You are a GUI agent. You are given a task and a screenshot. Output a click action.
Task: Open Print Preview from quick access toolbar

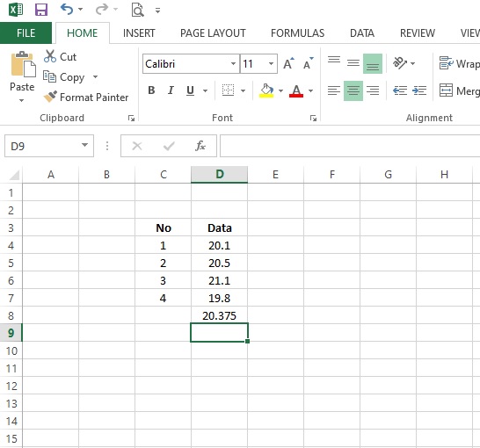click(137, 10)
